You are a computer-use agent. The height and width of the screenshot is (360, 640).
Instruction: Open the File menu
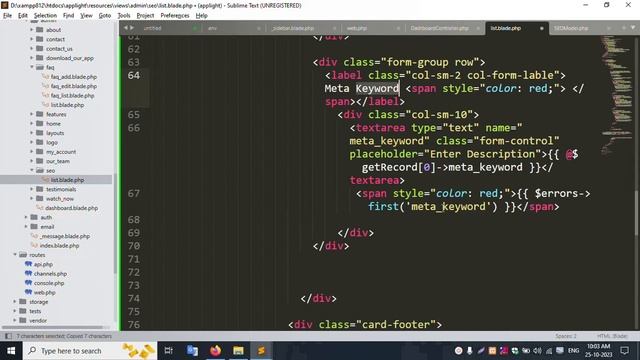click(x=7, y=16)
